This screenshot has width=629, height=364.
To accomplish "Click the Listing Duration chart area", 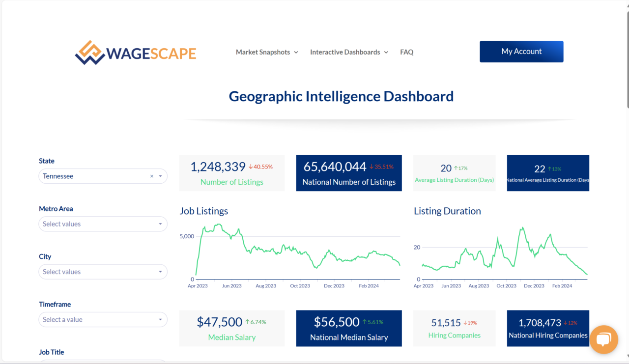I will [501, 251].
